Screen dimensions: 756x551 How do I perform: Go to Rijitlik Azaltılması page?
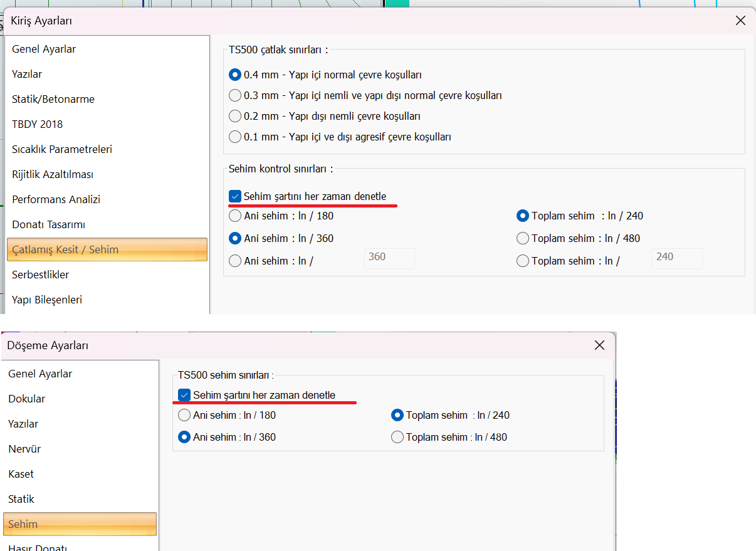pos(107,174)
